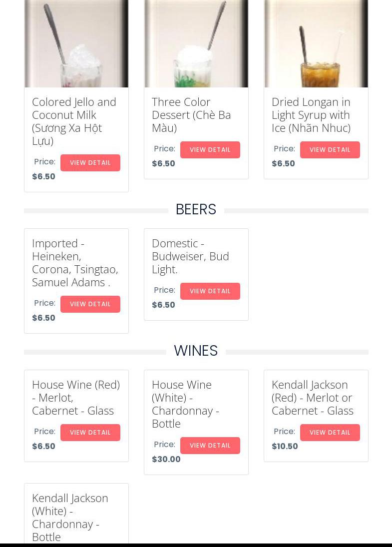Click the Colored Jello and Coconut Milk photo

(x=76, y=43)
